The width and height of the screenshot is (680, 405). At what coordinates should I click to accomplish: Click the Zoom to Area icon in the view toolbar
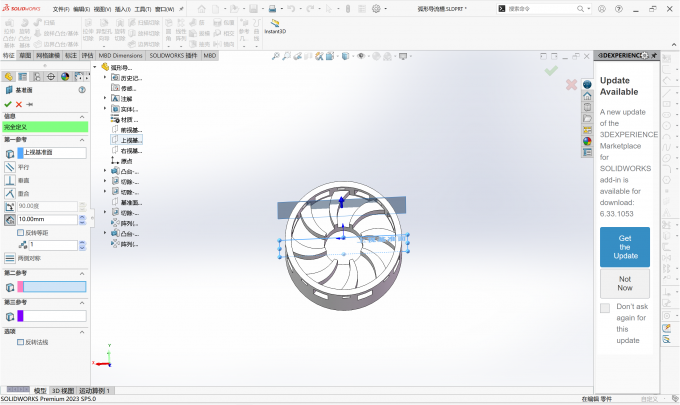[286, 56]
